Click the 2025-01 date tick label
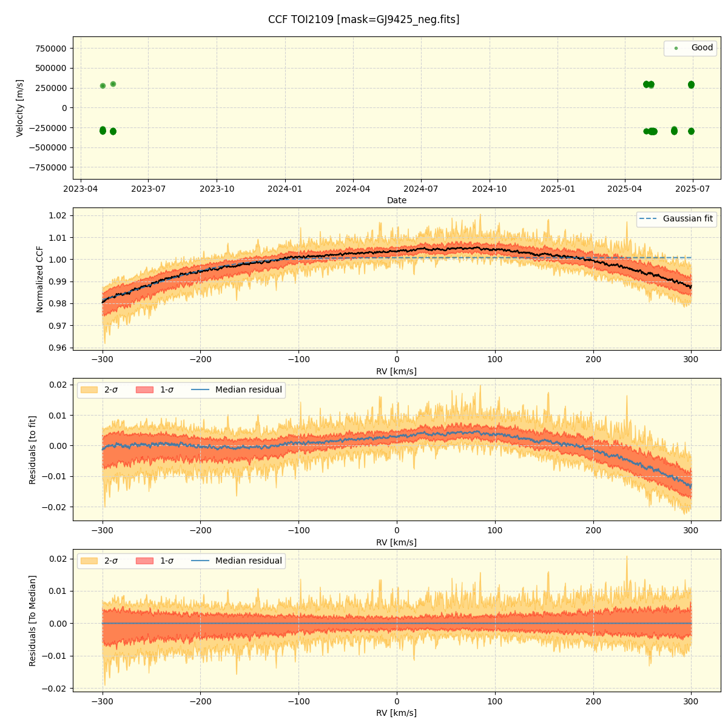 (x=558, y=189)
